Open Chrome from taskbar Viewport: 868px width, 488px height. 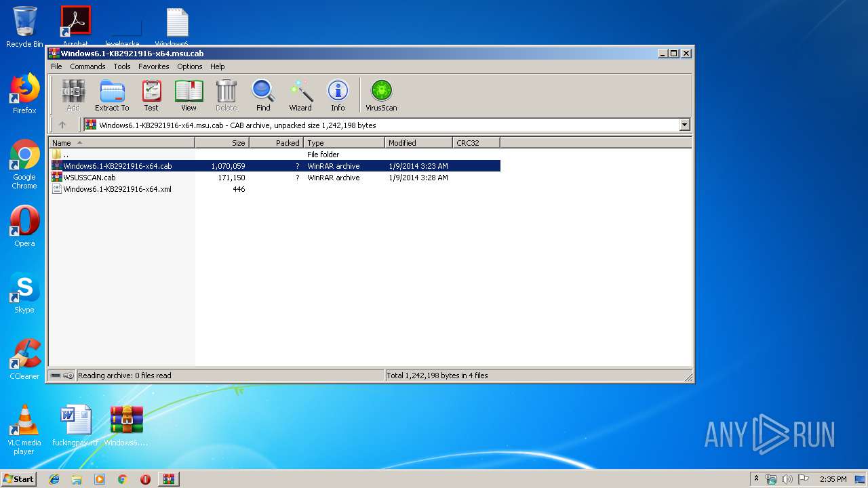123,479
